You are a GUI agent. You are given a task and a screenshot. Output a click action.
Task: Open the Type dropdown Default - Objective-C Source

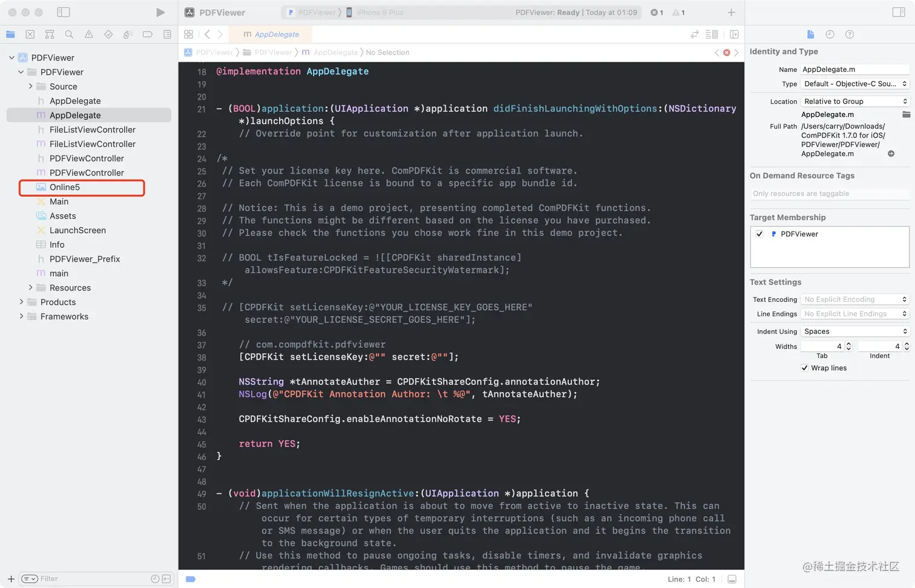tap(855, 84)
